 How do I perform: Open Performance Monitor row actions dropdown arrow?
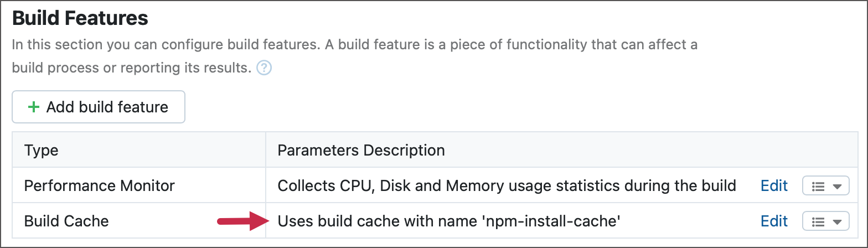pyautogui.click(x=837, y=187)
